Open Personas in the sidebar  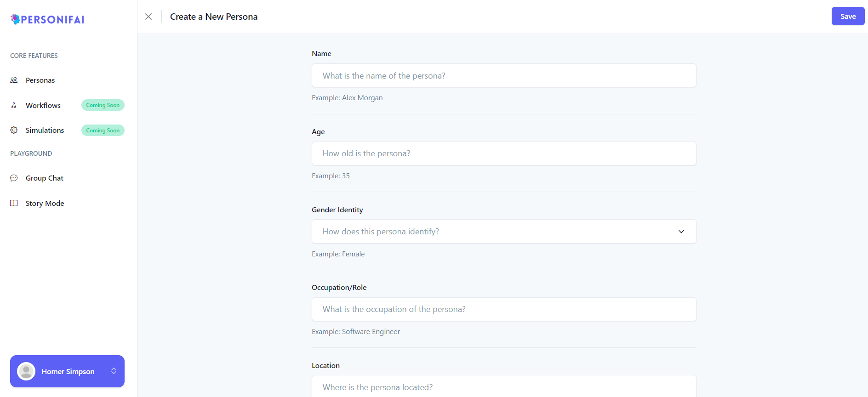point(40,80)
